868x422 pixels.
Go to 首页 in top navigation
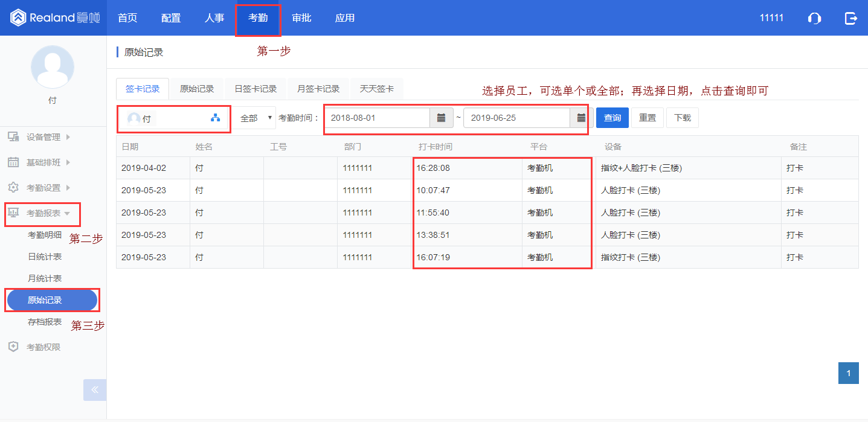coord(127,18)
